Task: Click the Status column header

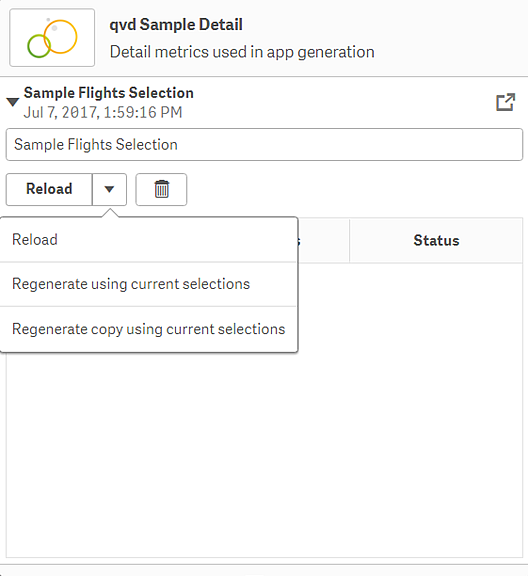Action: click(x=436, y=240)
